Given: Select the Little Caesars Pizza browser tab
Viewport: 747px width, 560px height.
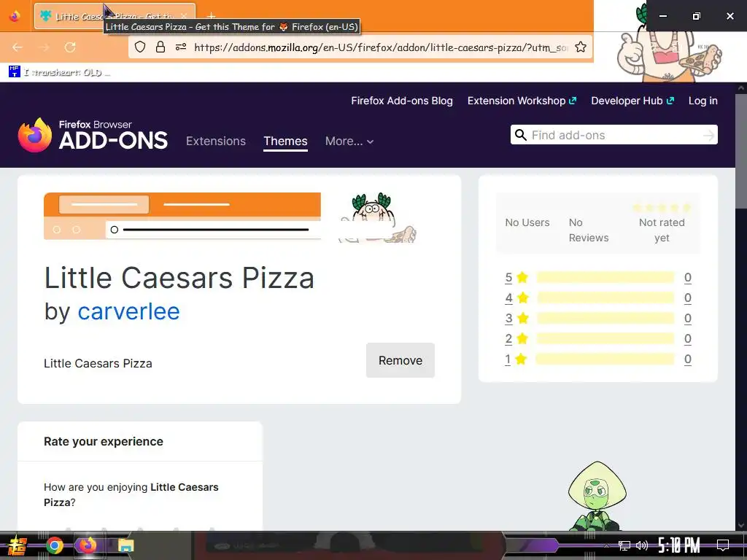Looking at the screenshot, I should tap(115, 16).
